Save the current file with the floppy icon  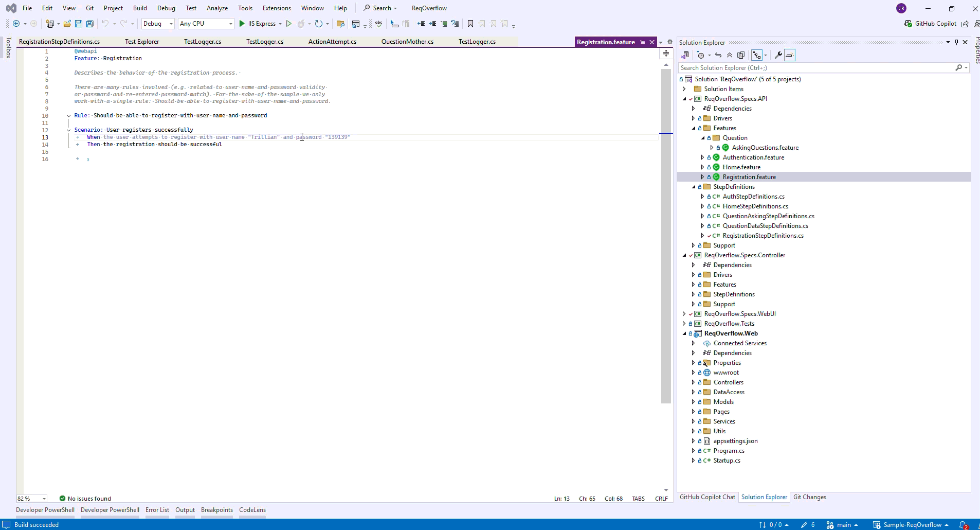coord(79,24)
